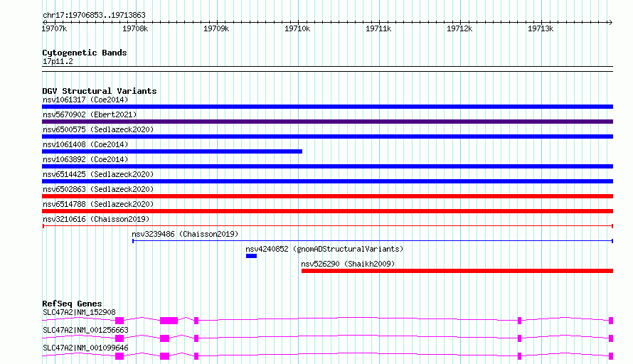The width and height of the screenshot is (633, 364).
Task: Click the first exon block of NM_001099646
Action: pos(119,356)
